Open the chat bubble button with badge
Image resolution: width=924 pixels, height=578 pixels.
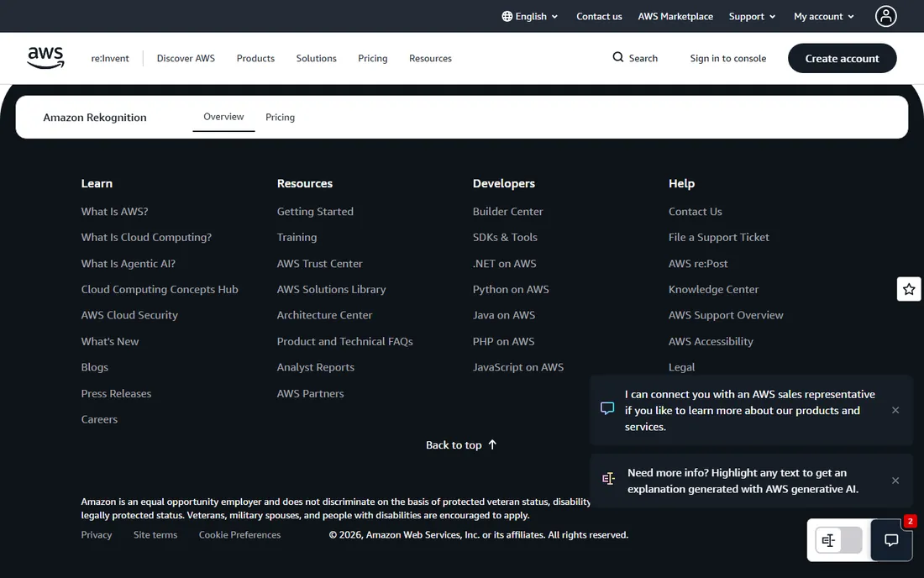coord(891,539)
